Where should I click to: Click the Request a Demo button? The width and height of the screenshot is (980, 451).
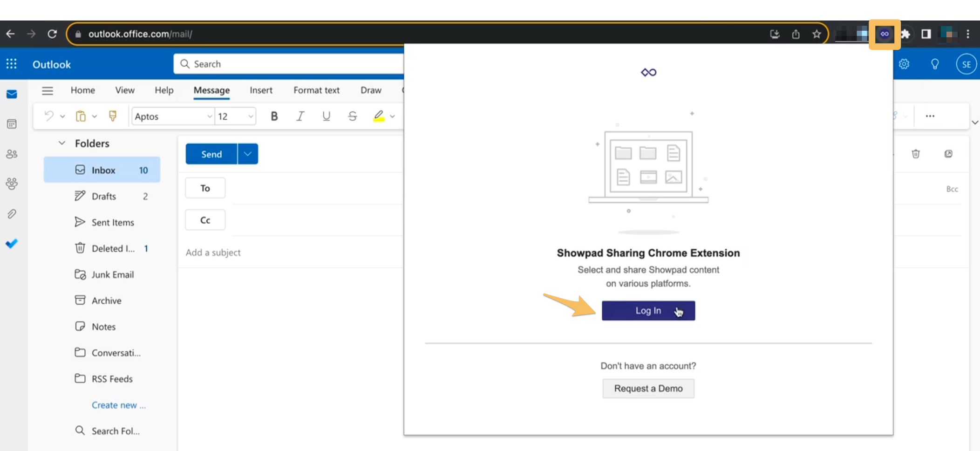pyautogui.click(x=648, y=388)
